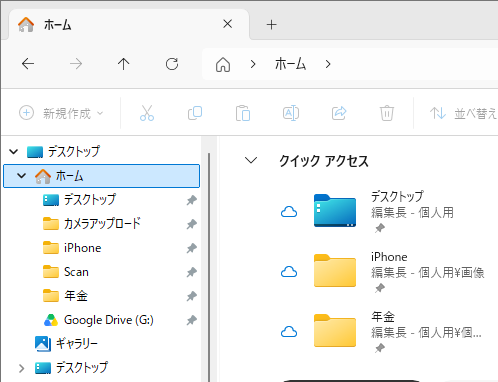
Task: Click 編集長 - 個人用¥画像 path text
Action: [x=428, y=273]
